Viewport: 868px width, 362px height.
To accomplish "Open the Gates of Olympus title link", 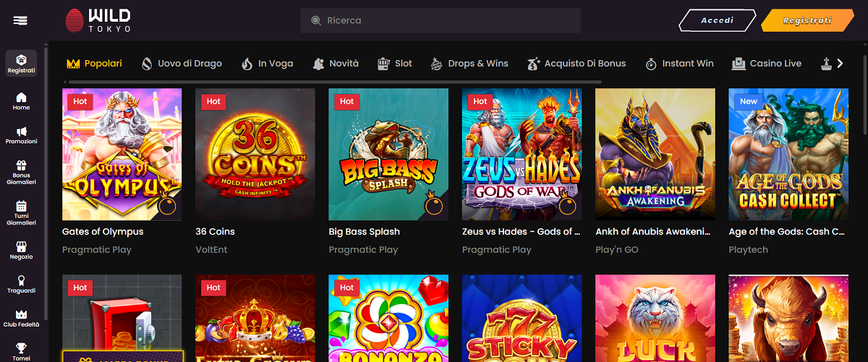I will 103,232.
